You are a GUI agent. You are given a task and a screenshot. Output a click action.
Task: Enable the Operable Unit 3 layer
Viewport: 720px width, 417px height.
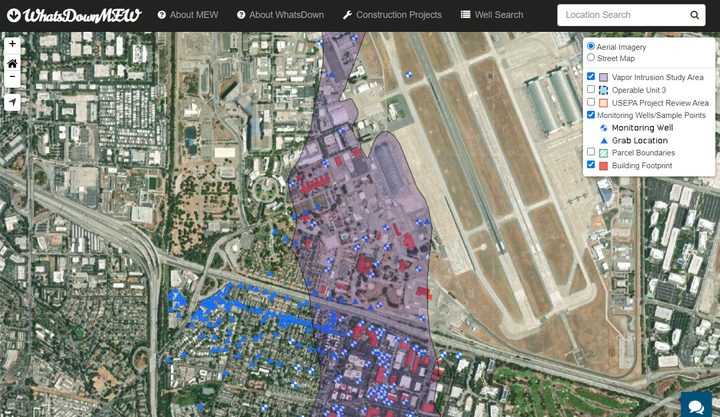591,89
